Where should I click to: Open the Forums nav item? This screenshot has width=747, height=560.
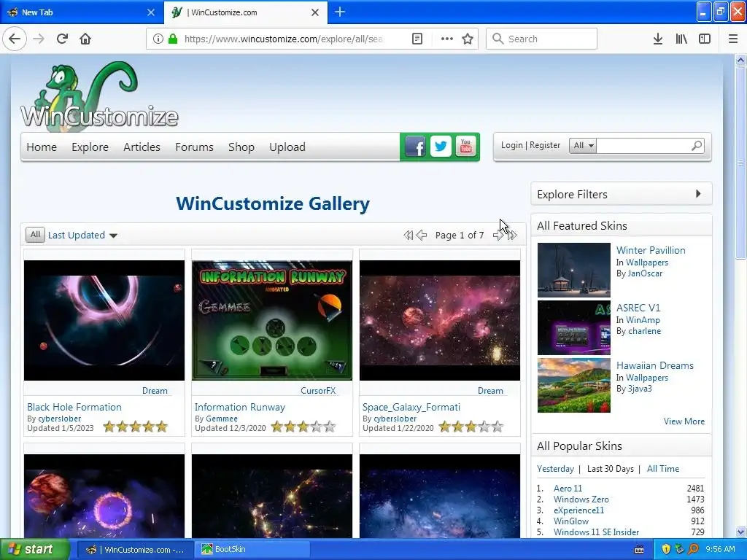[194, 147]
